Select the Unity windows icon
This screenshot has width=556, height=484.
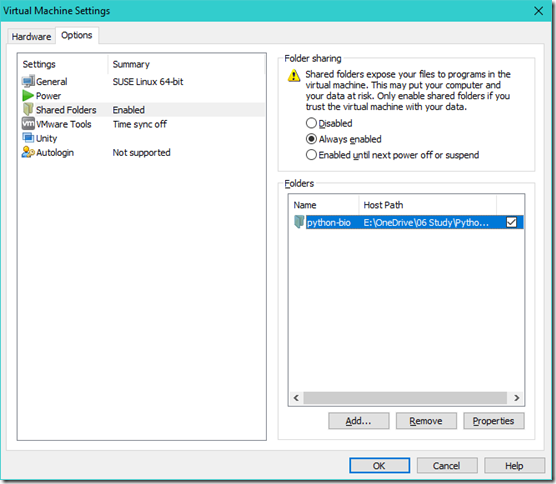coord(28,138)
